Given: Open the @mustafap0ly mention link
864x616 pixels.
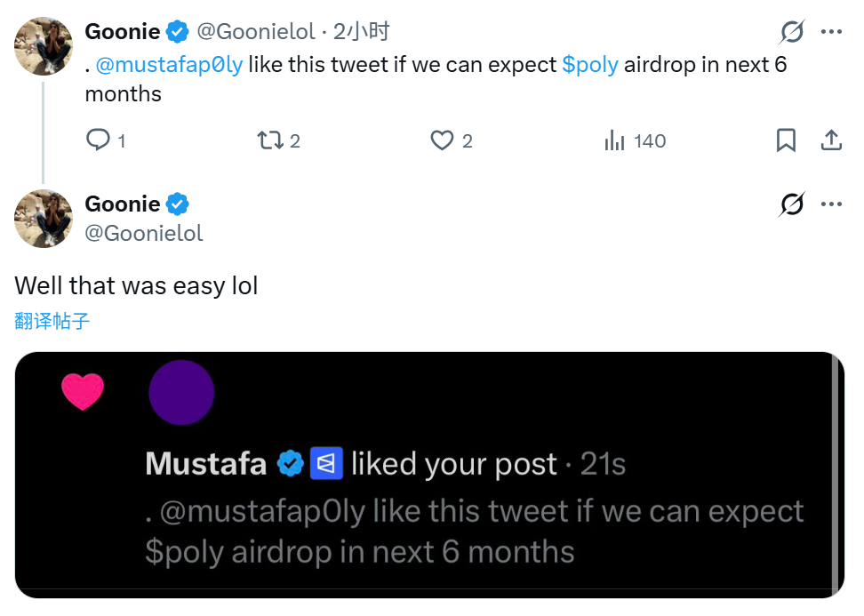Looking at the screenshot, I should point(169,65).
